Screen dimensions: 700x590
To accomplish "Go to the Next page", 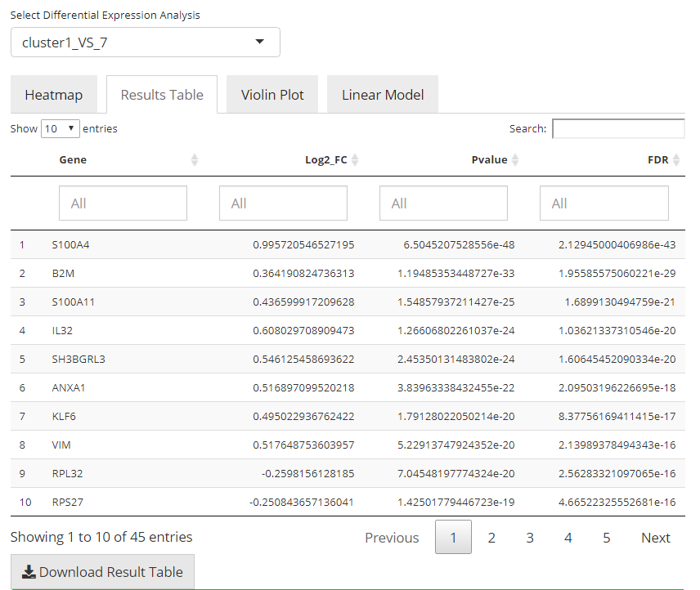I will pyautogui.click(x=655, y=538).
